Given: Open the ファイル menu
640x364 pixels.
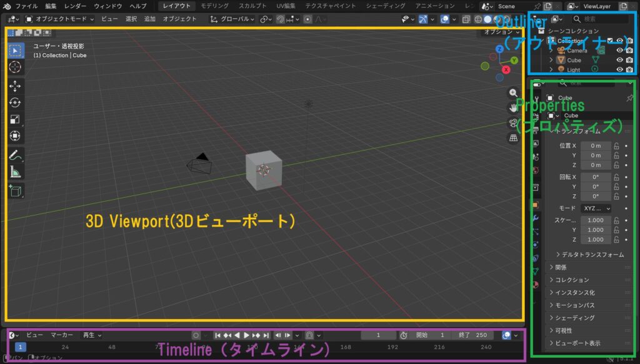Looking at the screenshot, I should pos(26,6).
